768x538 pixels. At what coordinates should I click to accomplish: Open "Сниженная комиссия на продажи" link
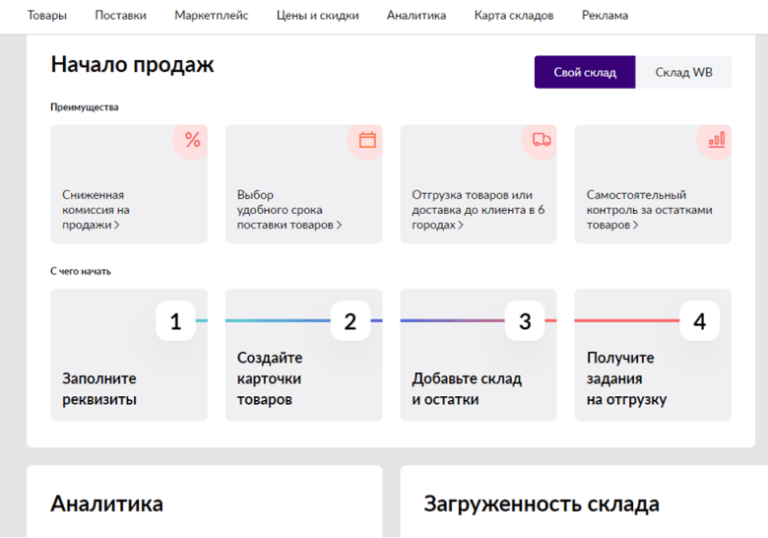click(x=95, y=210)
